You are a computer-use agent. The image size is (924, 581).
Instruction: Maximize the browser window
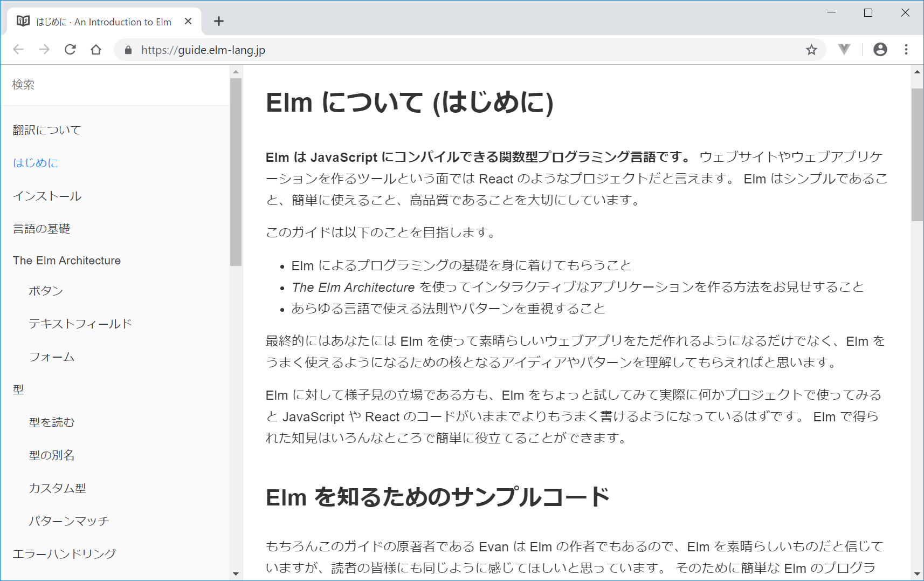pyautogui.click(x=868, y=12)
